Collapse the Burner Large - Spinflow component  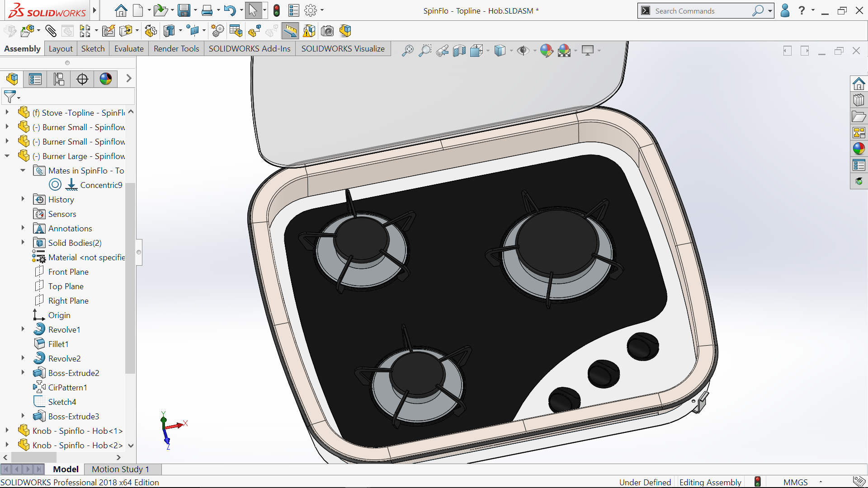pyautogui.click(x=7, y=156)
